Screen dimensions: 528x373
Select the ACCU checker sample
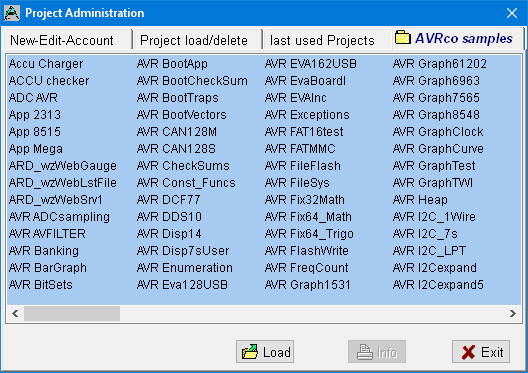tap(49, 81)
